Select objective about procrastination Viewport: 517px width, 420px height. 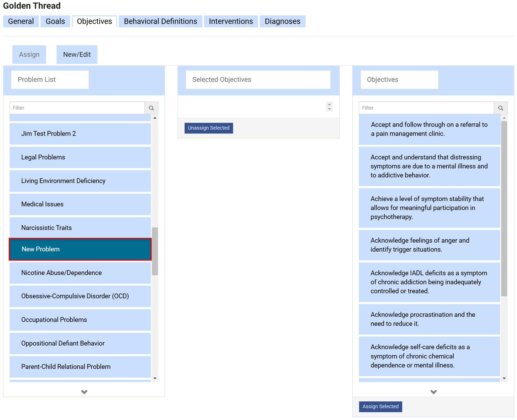pyautogui.click(x=429, y=319)
